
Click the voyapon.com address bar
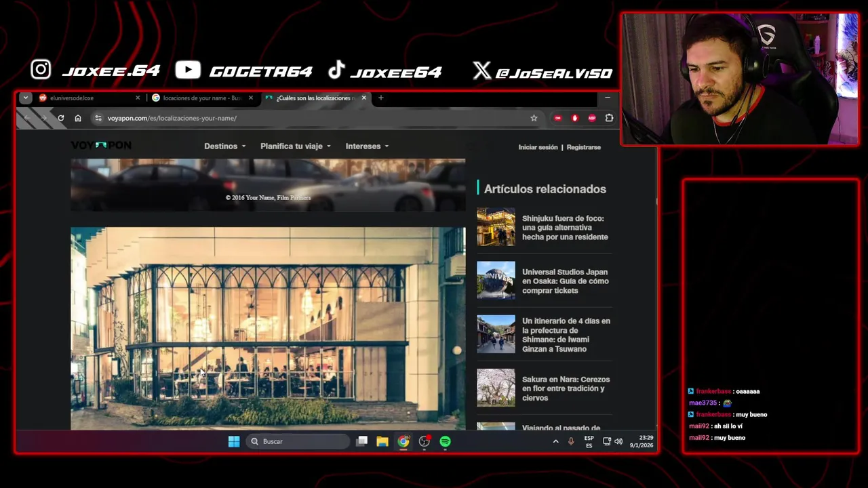315,118
